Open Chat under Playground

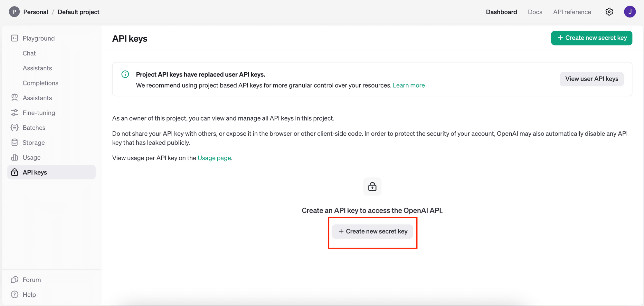tap(29, 53)
